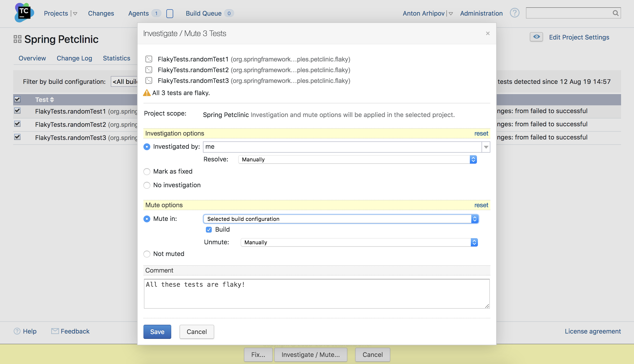Click the flaky icon for randomTest1 in dialog

tap(149, 59)
